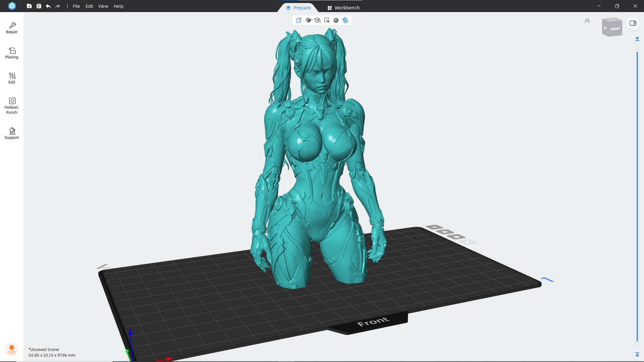Open the Placing tool panel
Image resolution: width=644 pixels, height=362 pixels.
click(x=12, y=53)
